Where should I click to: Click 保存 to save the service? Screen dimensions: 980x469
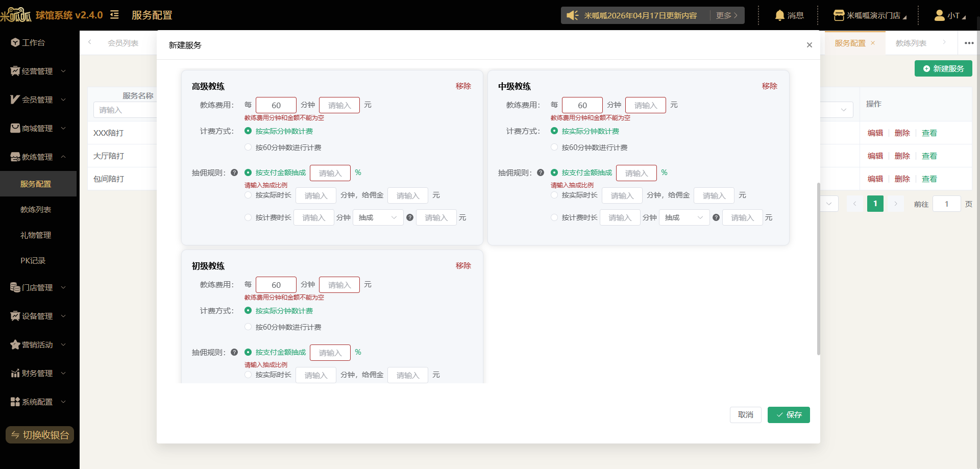[x=789, y=415]
